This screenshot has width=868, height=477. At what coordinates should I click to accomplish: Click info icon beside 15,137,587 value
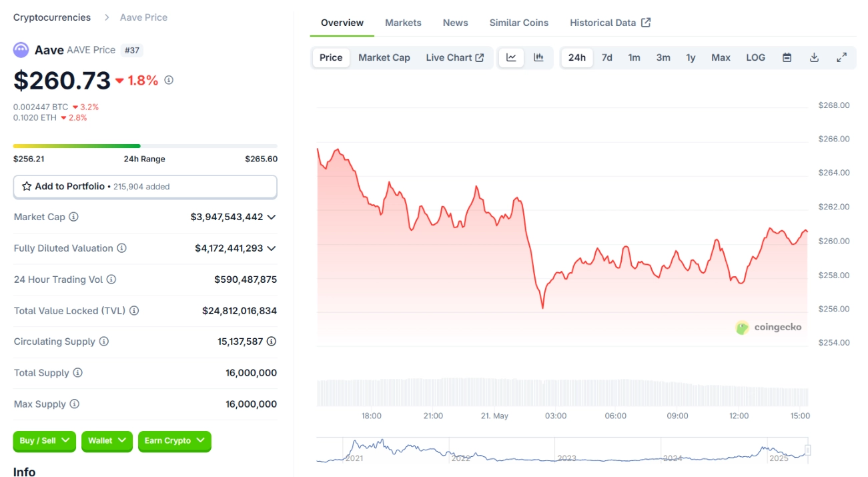[x=272, y=342]
